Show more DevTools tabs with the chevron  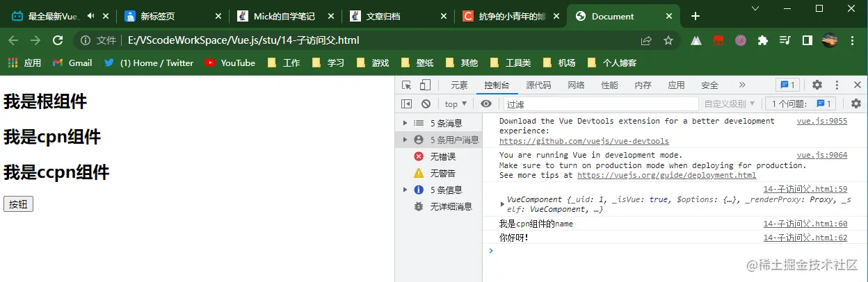(742, 85)
